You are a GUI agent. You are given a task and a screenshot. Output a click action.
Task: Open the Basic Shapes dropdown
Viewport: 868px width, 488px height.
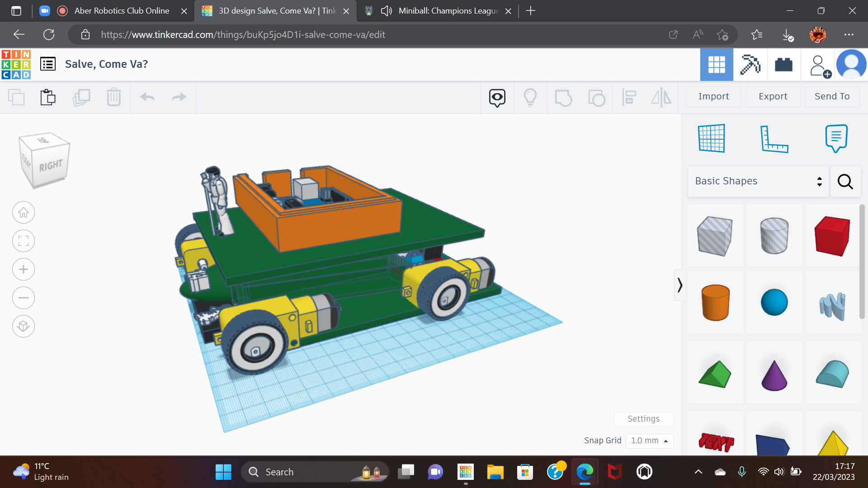(758, 181)
